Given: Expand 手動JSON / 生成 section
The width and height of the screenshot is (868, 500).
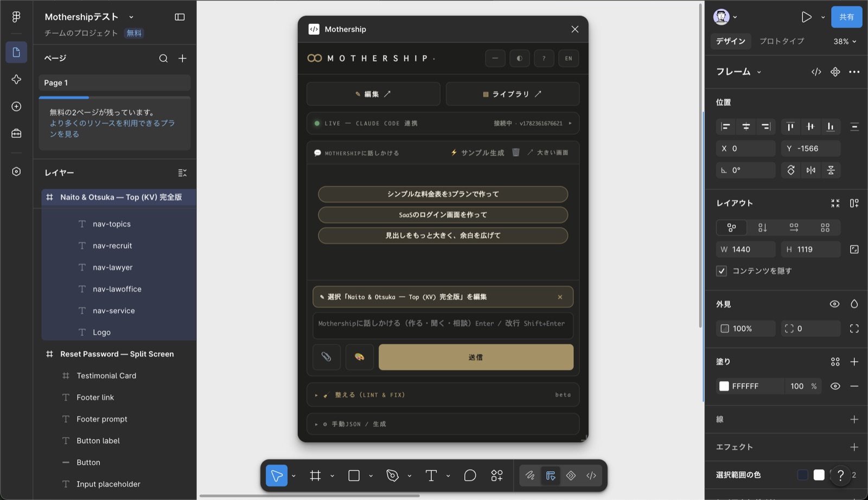Looking at the screenshot, I should 443,424.
